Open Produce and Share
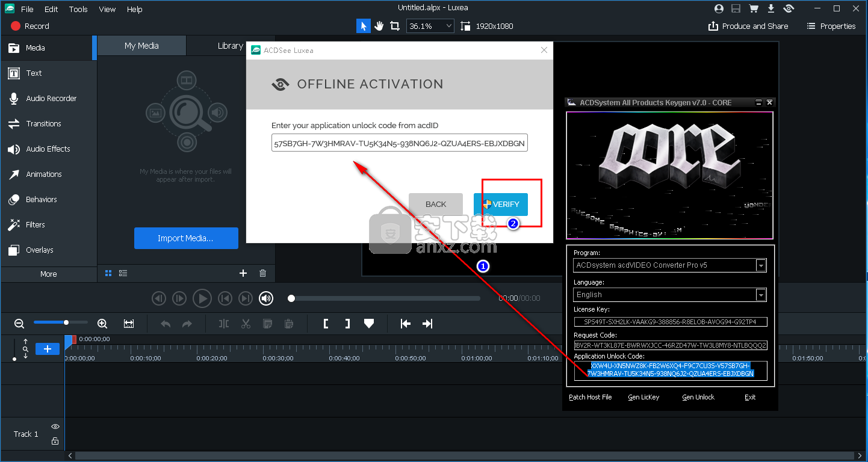This screenshot has width=868, height=462. [x=748, y=26]
